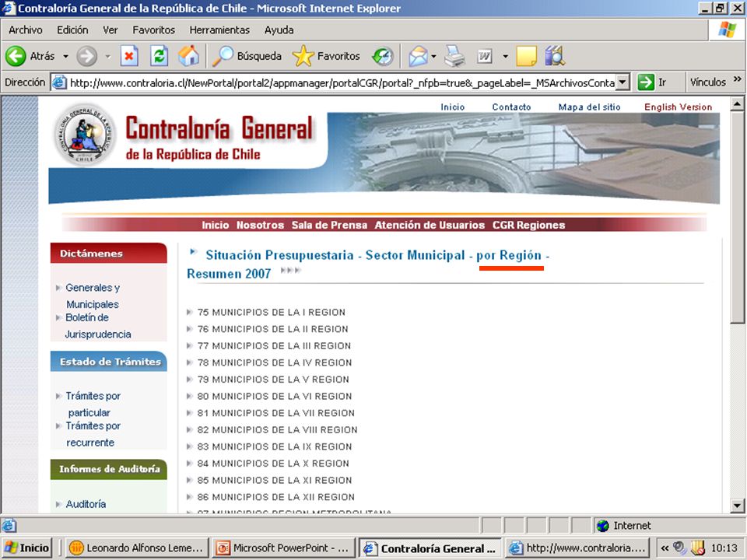Switch to http://www.contraloria taskbar window
The image size is (747, 560).
(x=577, y=548)
